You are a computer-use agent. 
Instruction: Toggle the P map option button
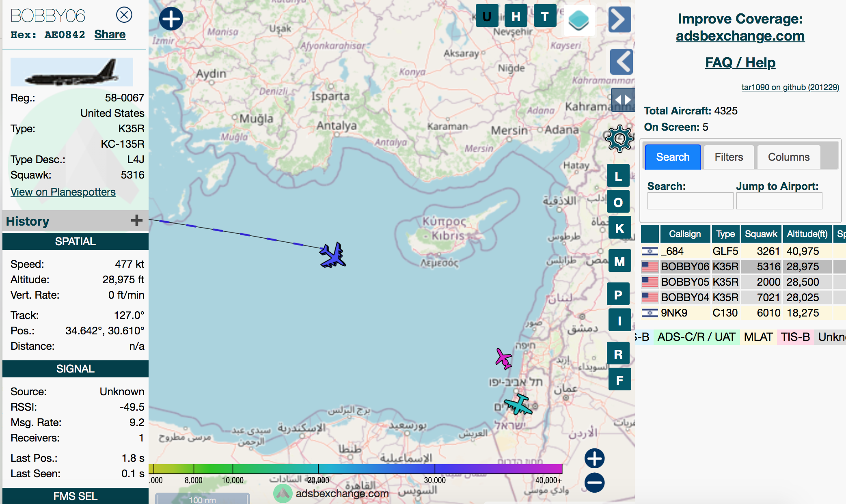pos(618,294)
